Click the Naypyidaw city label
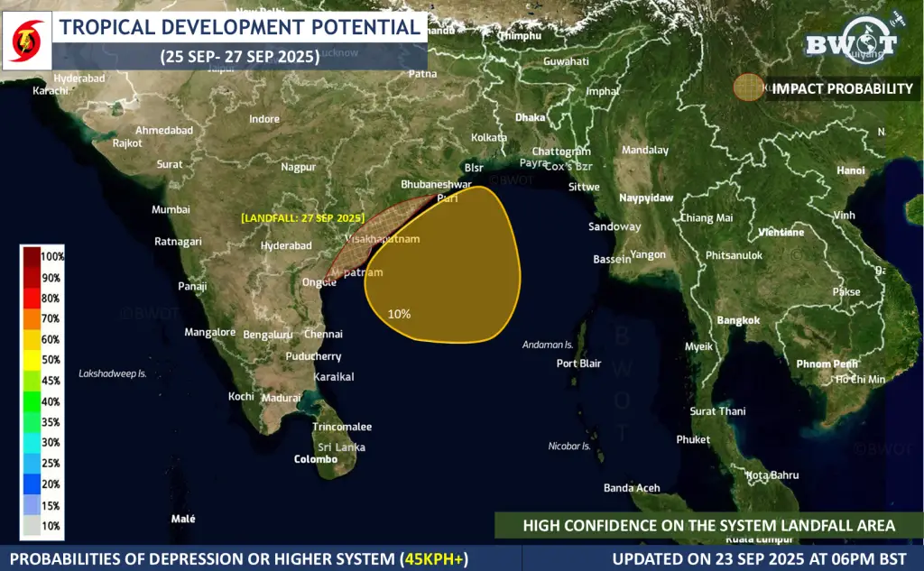The width and height of the screenshot is (924, 571). pyautogui.click(x=646, y=198)
